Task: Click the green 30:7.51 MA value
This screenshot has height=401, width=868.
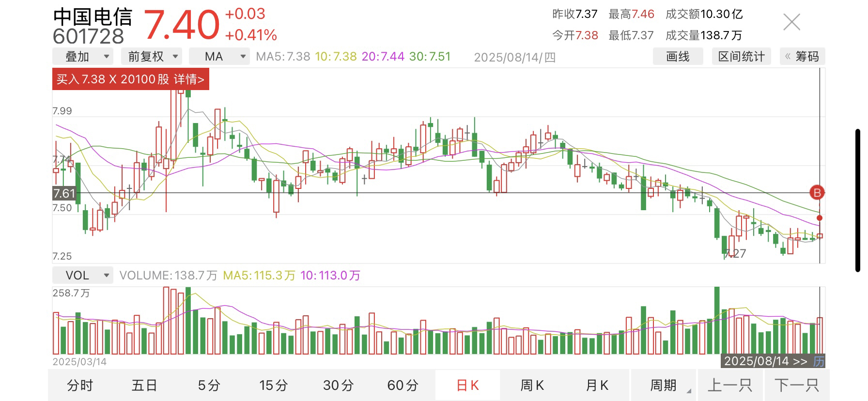Action: [x=430, y=57]
